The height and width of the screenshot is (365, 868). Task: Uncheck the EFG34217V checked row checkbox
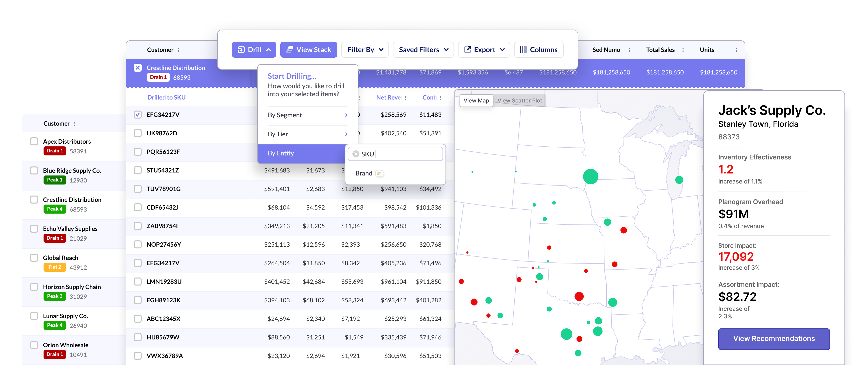(x=137, y=115)
